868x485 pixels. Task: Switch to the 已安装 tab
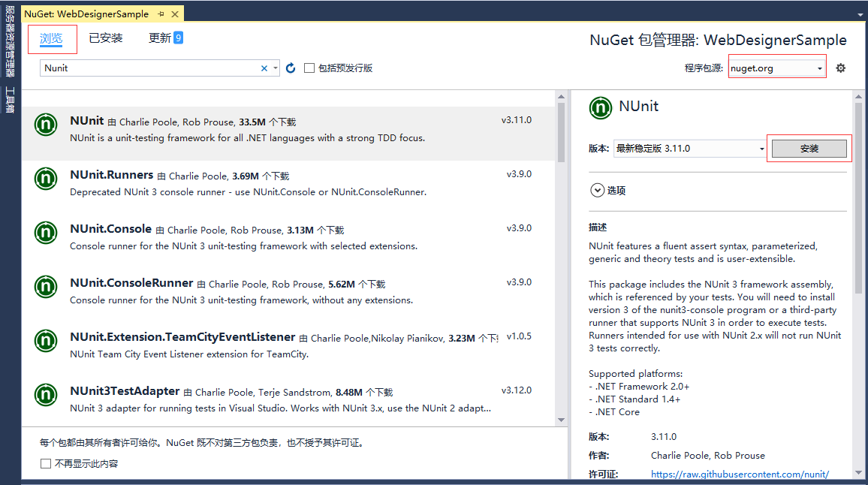pos(105,38)
